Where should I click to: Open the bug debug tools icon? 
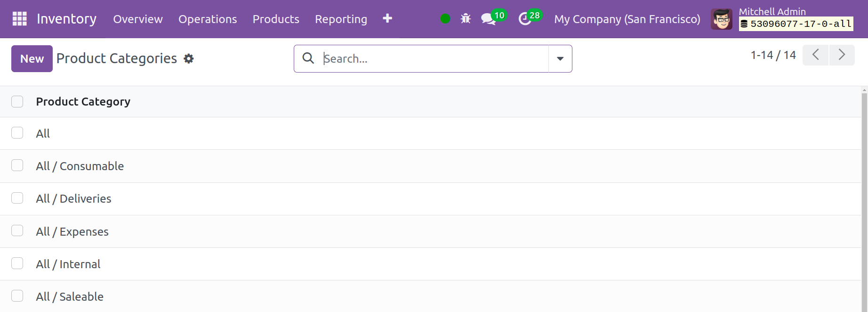(466, 19)
